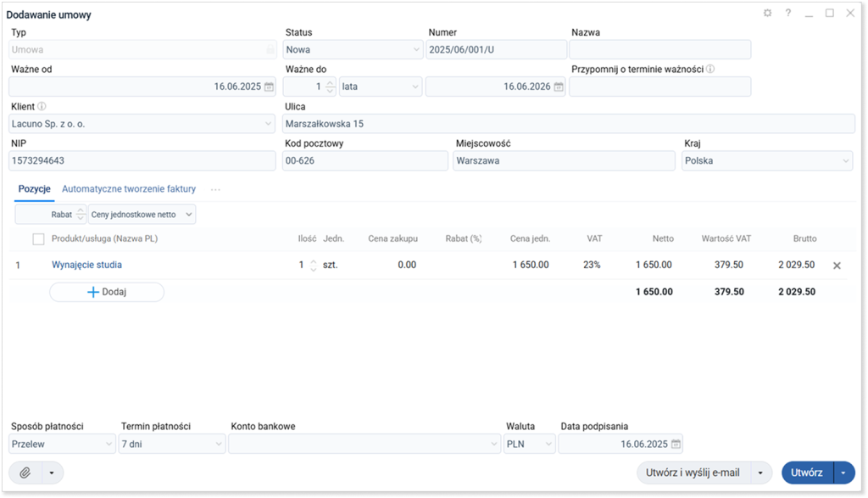The width and height of the screenshot is (868, 498).
Task: Click the Nazwa input field
Action: point(659,50)
